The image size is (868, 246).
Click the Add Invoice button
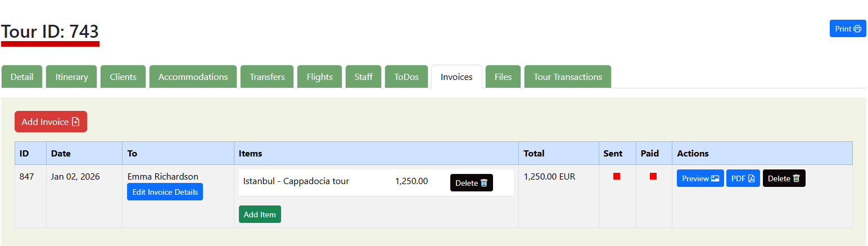tap(51, 122)
